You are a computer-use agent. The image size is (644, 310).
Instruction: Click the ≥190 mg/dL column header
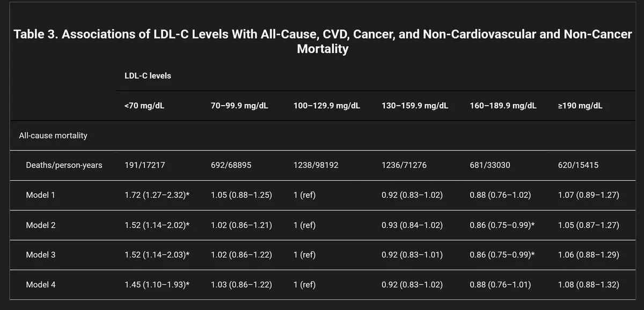[x=580, y=106]
